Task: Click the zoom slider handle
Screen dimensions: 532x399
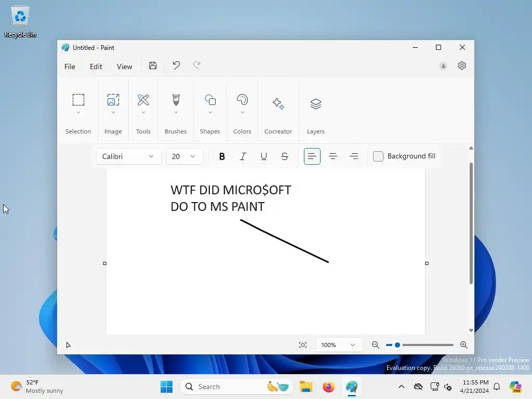Action: tap(397, 345)
